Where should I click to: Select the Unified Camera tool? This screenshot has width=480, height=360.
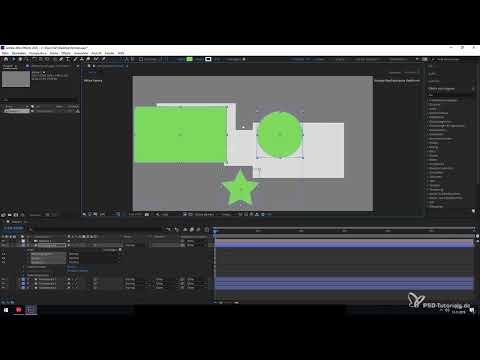(x=41, y=59)
